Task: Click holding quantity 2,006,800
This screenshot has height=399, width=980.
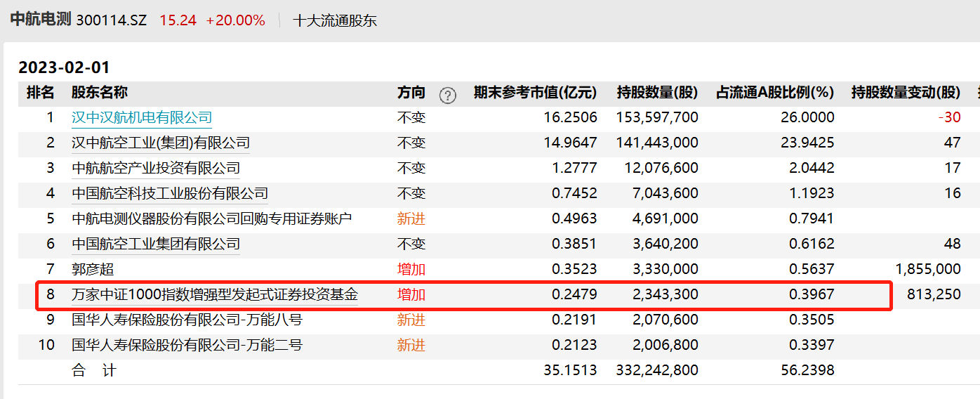Action: click(666, 345)
